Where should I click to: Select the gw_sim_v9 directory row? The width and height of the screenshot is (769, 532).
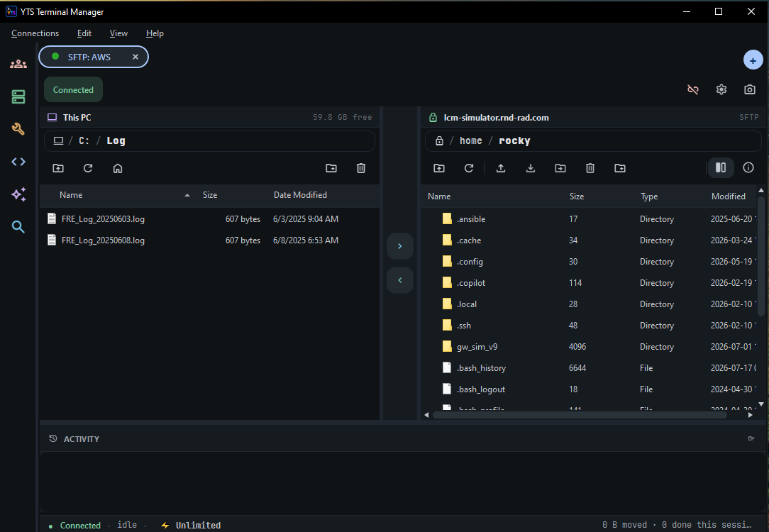coord(590,347)
